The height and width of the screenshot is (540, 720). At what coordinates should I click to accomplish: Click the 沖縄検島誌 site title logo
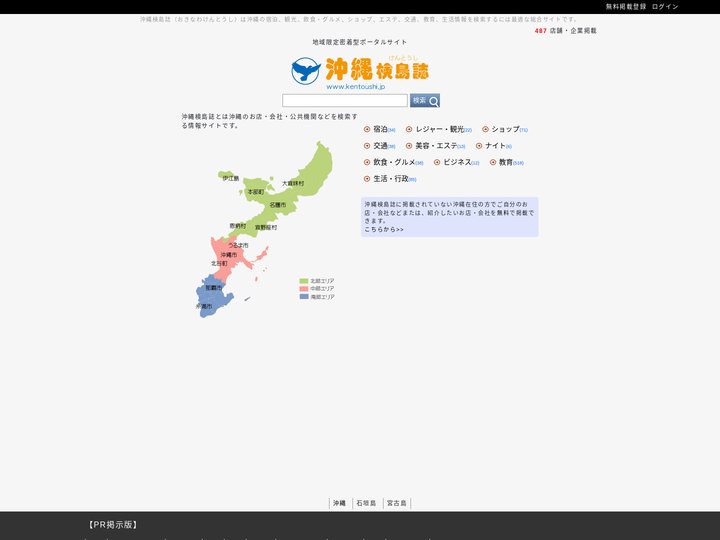377,69
